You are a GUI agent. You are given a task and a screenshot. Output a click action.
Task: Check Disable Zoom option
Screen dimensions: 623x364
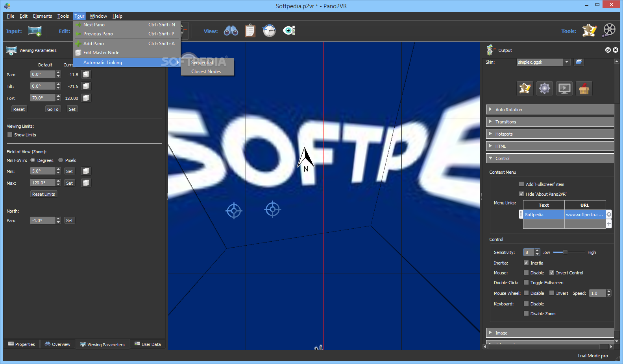[526, 313]
